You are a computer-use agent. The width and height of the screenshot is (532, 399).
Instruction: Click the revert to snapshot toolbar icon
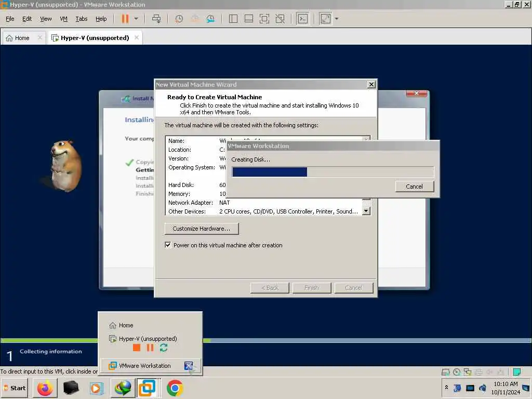pyautogui.click(x=195, y=19)
